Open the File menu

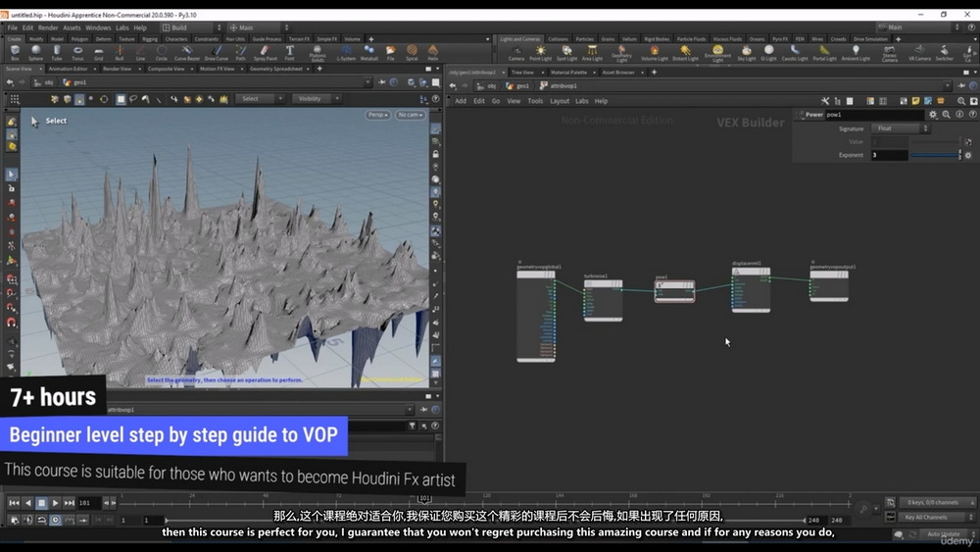click(13, 27)
